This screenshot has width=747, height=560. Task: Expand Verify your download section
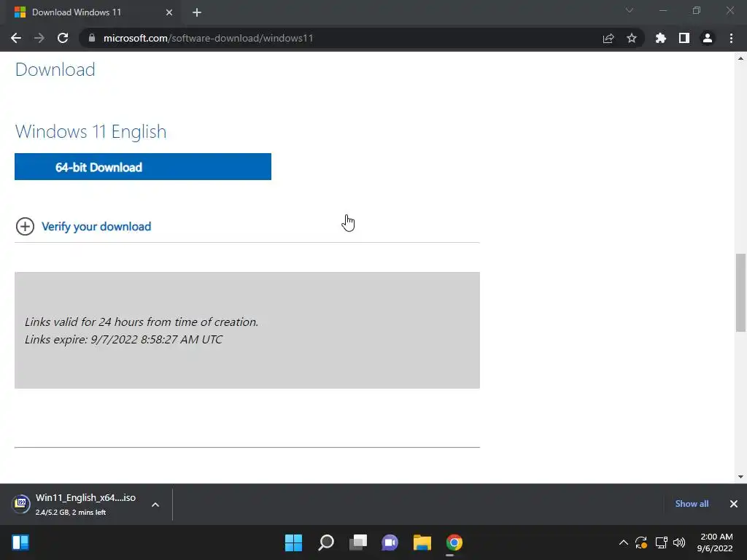point(25,227)
